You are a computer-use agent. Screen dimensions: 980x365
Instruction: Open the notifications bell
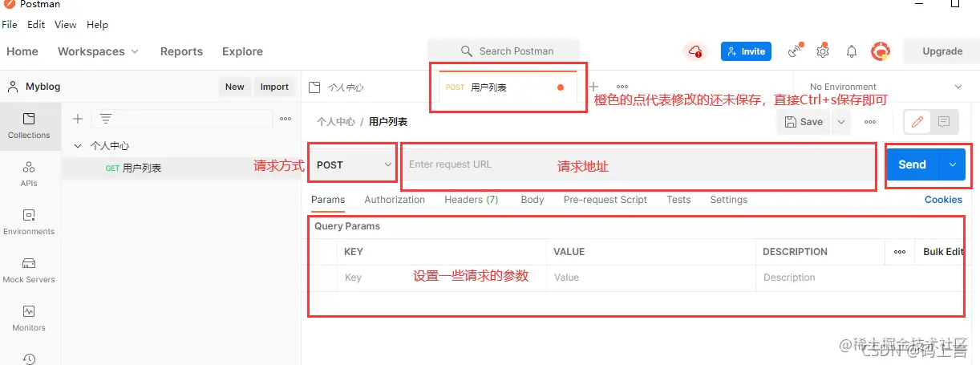tap(852, 51)
